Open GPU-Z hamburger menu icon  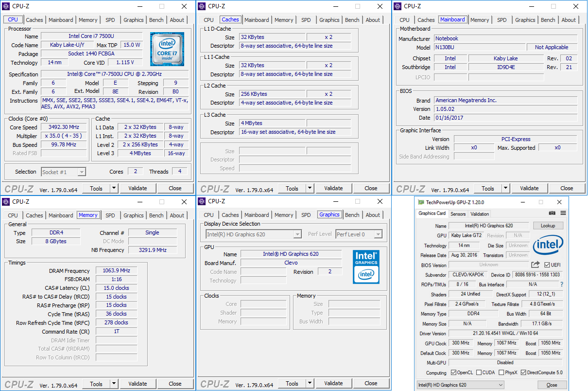(563, 213)
